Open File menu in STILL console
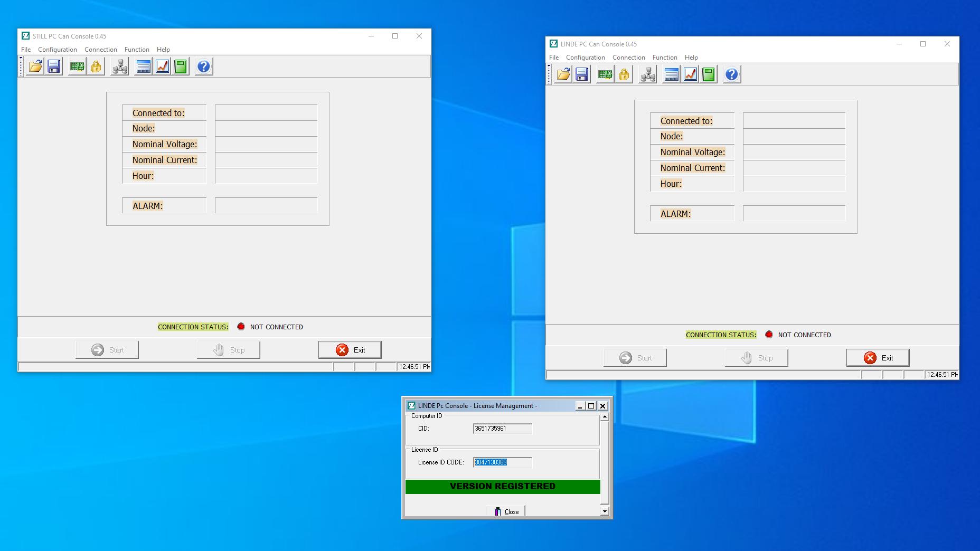The height and width of the screenshot is (551, 980). pos(26,50)
